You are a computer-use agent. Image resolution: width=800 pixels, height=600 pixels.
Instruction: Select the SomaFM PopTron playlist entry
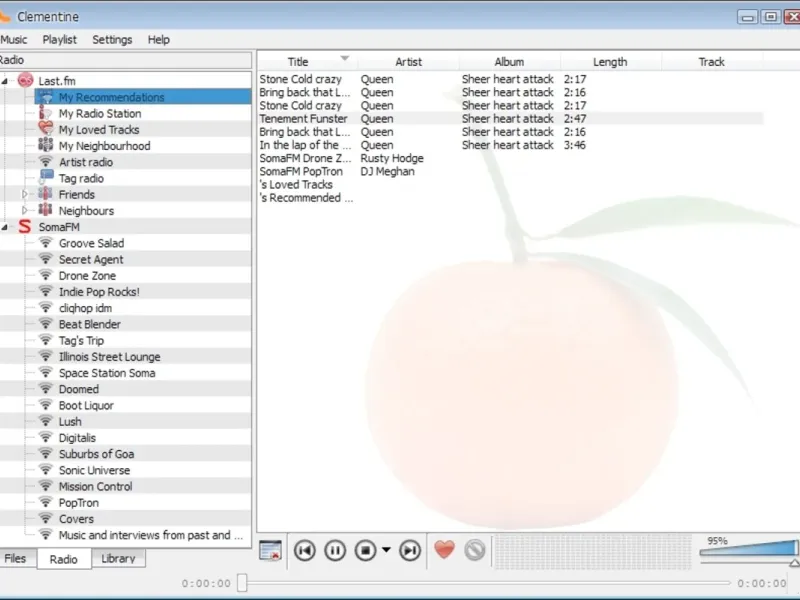coord(510,171)
